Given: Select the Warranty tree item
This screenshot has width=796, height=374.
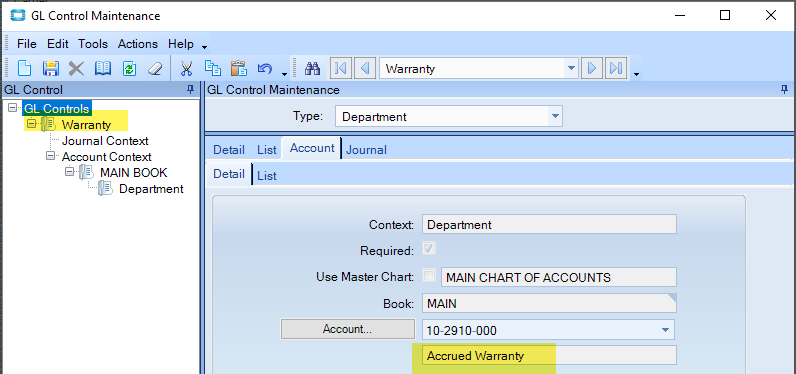Looking at the screenshot, I should point(86,124).
